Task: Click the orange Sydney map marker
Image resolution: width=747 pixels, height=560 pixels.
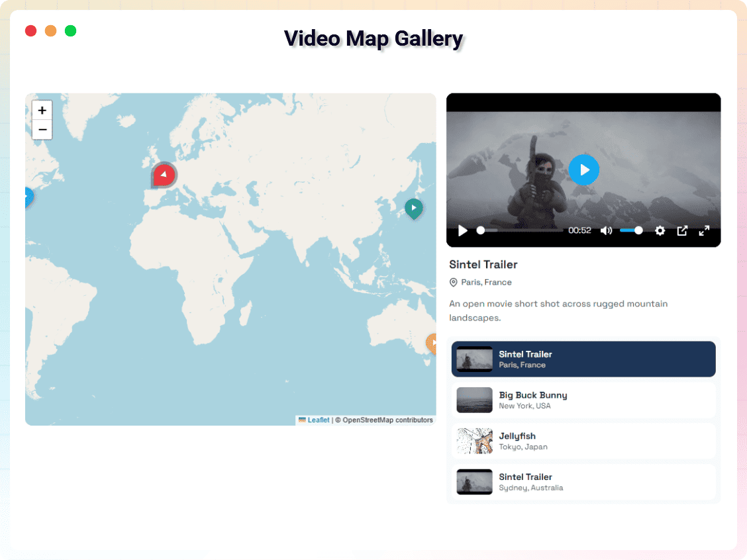Action: pos(431,344)
